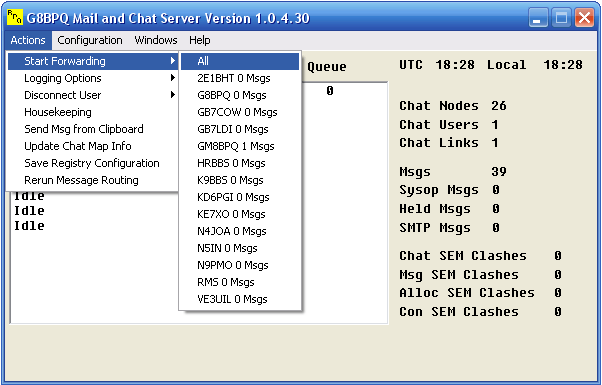The height and width of the screenshot is (385, 602).
Task: Start forwarding to G8BPQ
Action: click(240, 95)
